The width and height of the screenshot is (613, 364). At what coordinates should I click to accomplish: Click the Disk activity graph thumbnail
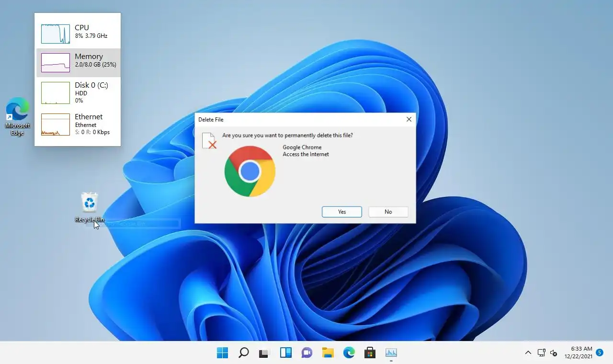point(56,93)
